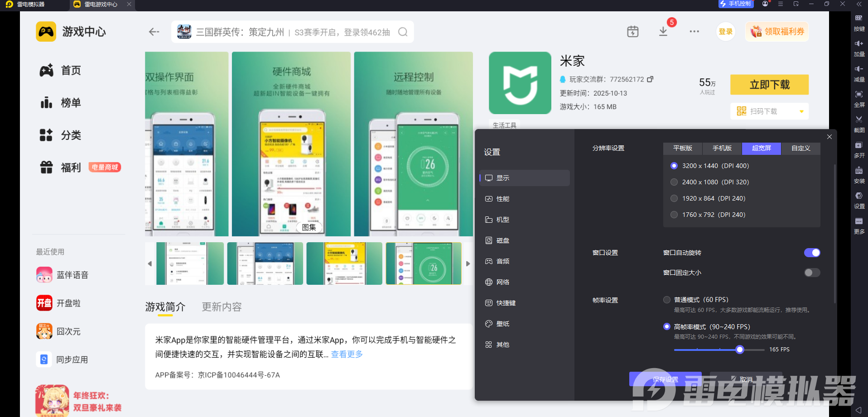Click 领取福利券 coupon button
868x417 pixels.
pyautogui.click(x=777, y=32)
